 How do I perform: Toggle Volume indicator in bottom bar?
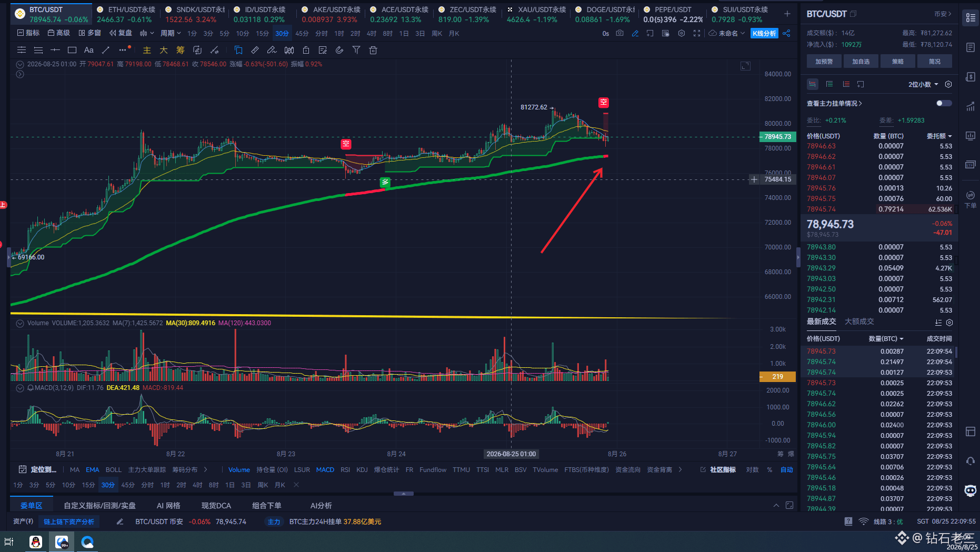tap(239, 469)
